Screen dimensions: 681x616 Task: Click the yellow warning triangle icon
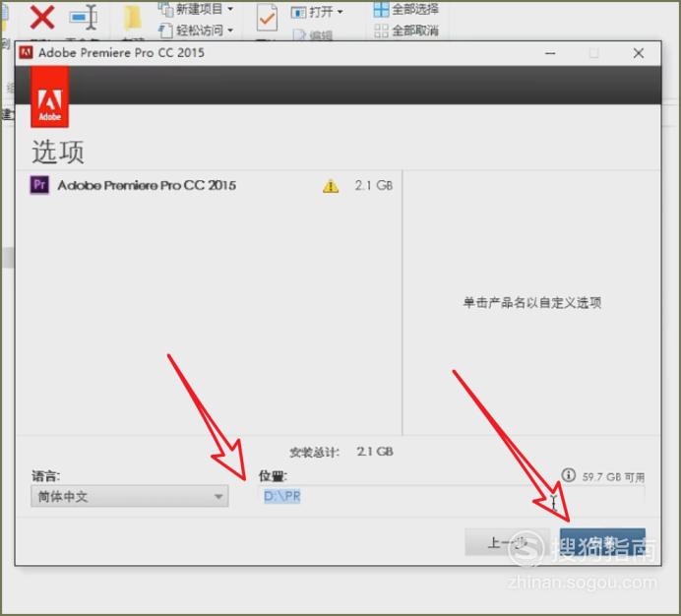[331, 186]
